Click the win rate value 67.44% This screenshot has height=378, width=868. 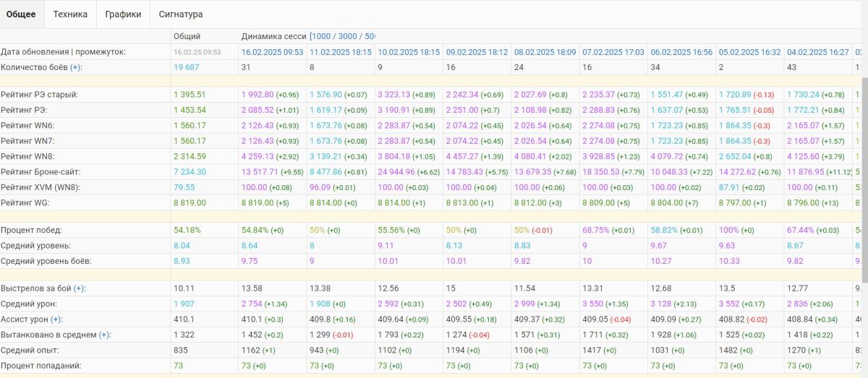click(801, 230)
